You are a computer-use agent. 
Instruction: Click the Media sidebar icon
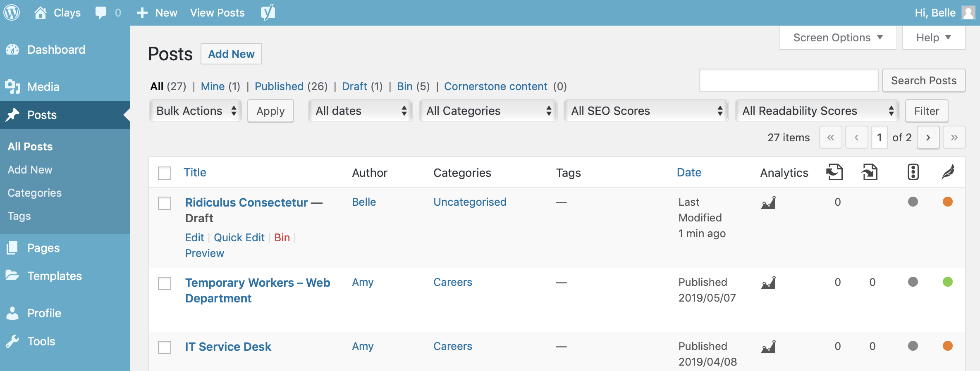click(12, 87)
